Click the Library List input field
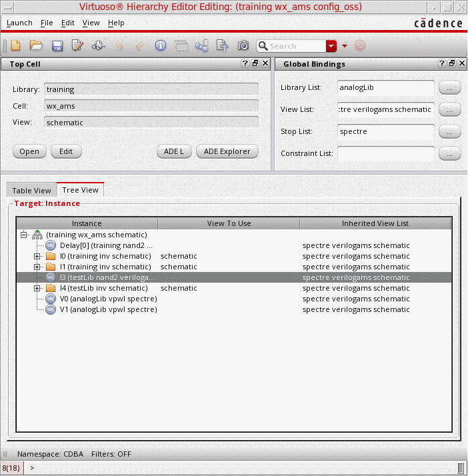Image resolution: width=468 pixels, height=476 pixels. (386, 87)
